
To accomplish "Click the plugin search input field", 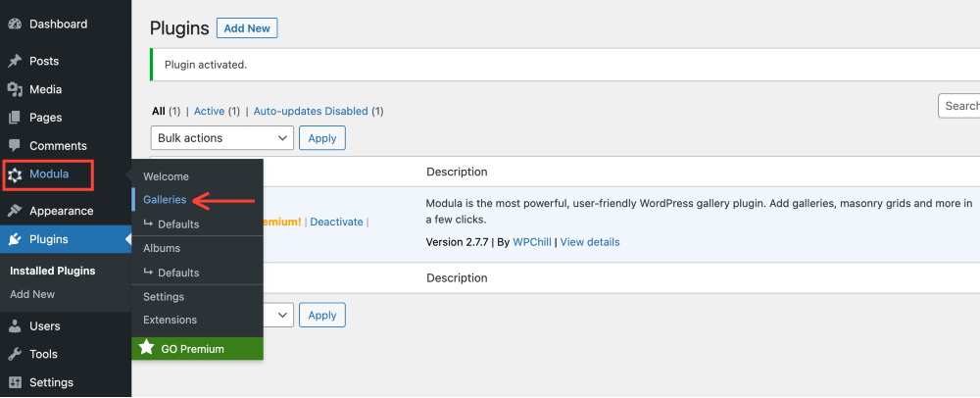I will point(960,106).
